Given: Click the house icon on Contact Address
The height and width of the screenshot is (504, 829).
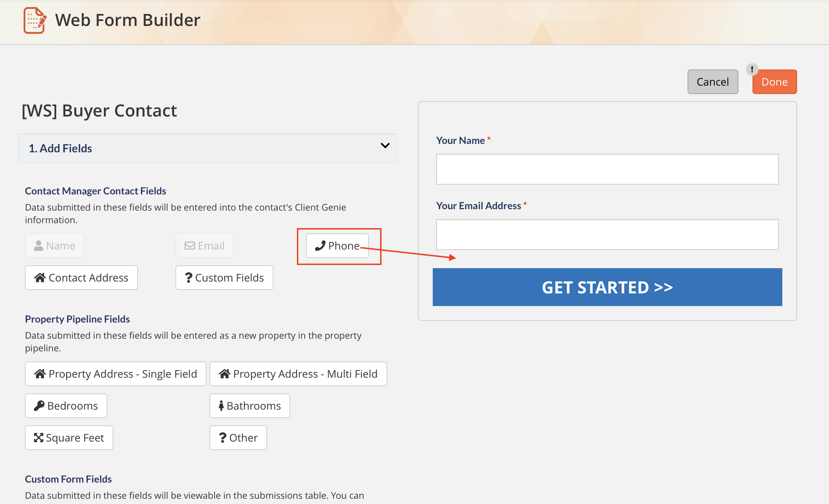Looking at the screenshot, I should click(x=40, y=278).
